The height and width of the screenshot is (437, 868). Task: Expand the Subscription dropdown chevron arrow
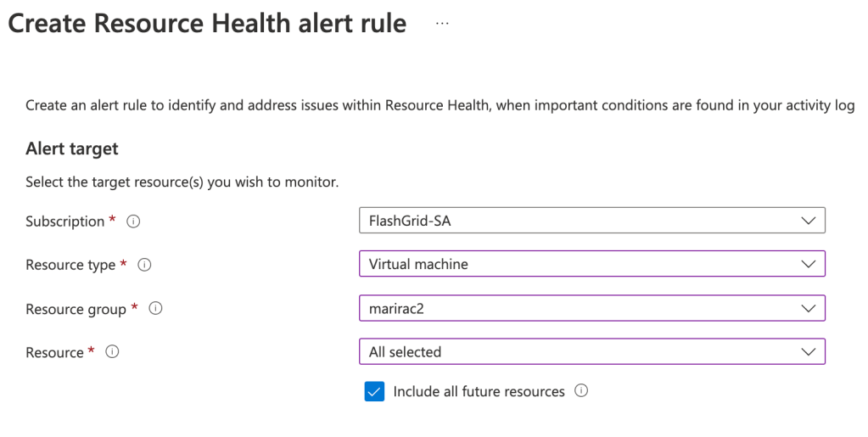[807, 221]
